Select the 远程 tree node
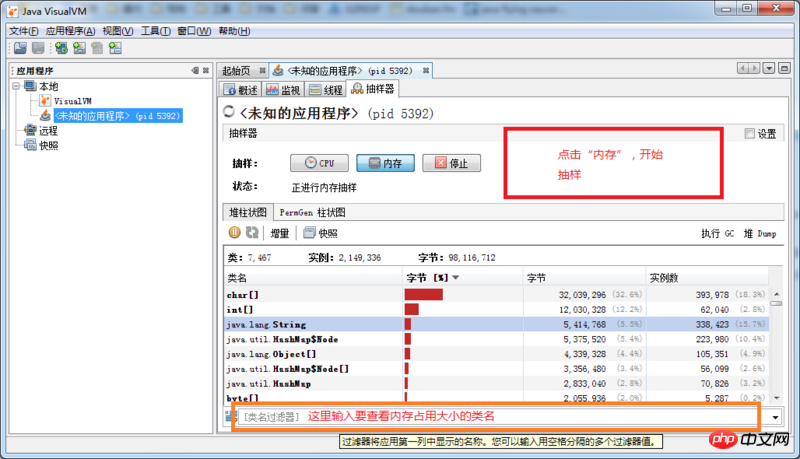Viewport: 800px width, 459px height. coord(48,131)
